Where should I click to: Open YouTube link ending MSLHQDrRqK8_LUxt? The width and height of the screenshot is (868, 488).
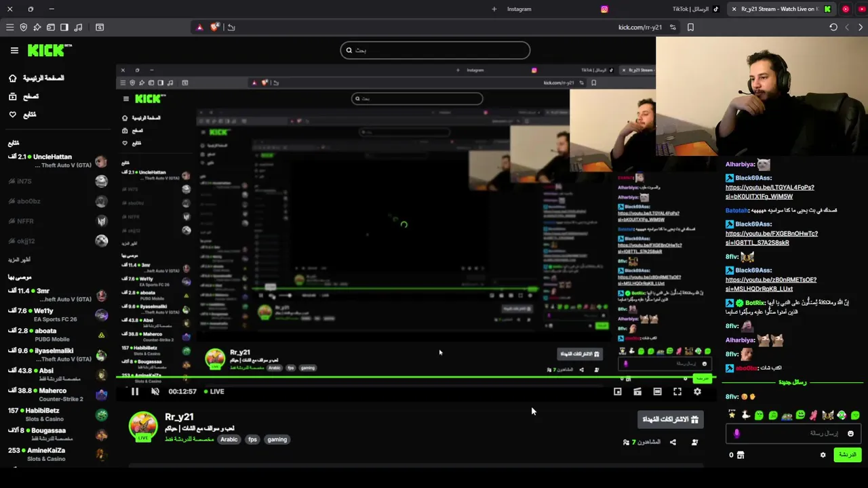coord(771,284)
